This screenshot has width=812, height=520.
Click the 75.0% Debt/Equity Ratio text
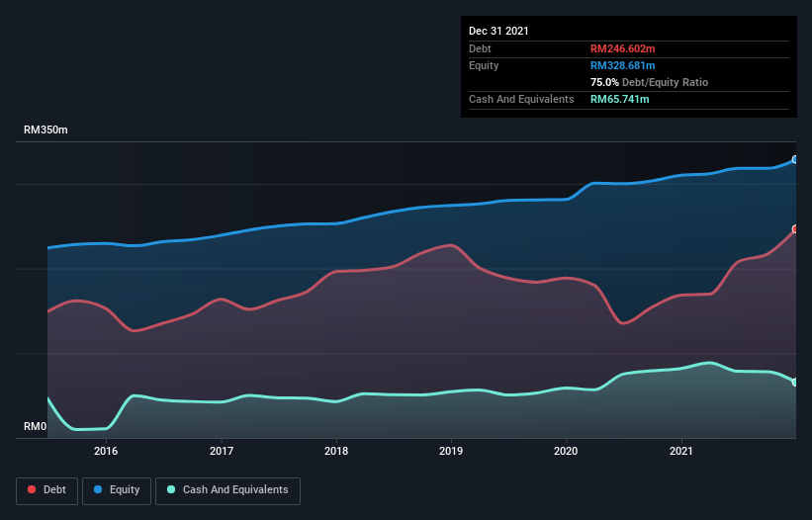(x=649, y=82)
